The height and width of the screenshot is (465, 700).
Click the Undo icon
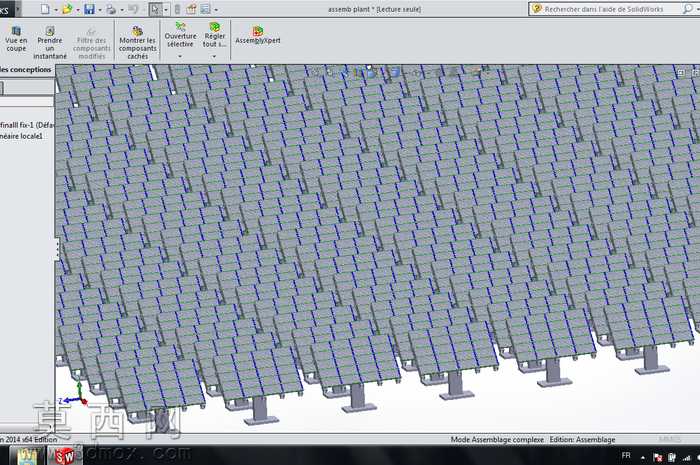point(133,9)
